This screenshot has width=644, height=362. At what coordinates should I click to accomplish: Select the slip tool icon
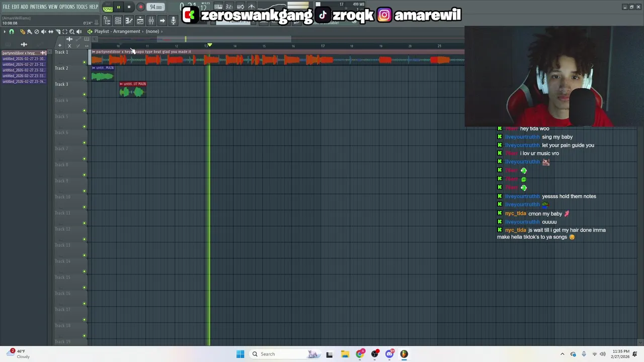click(50, 32)
